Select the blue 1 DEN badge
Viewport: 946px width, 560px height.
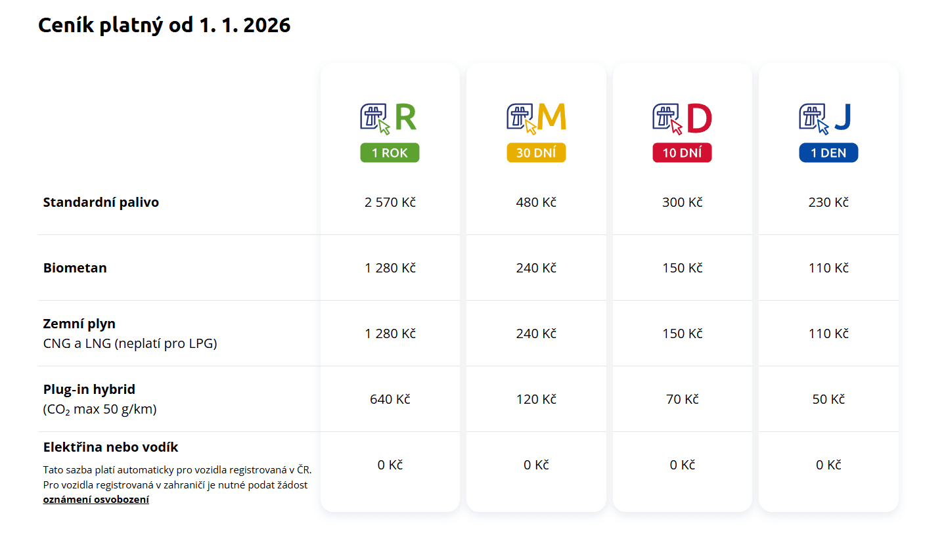click(828, 153)
